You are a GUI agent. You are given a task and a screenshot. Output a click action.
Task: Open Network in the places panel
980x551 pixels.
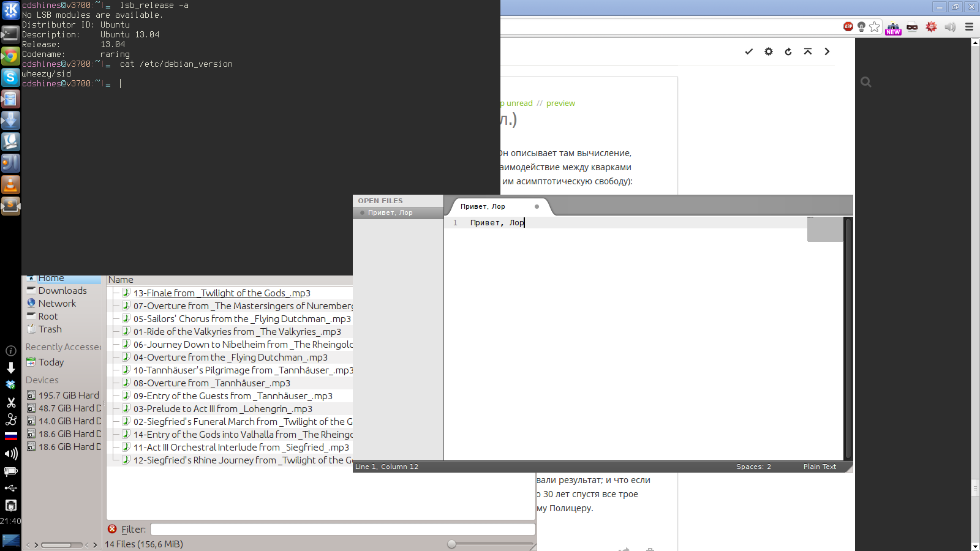click(57, 304)
